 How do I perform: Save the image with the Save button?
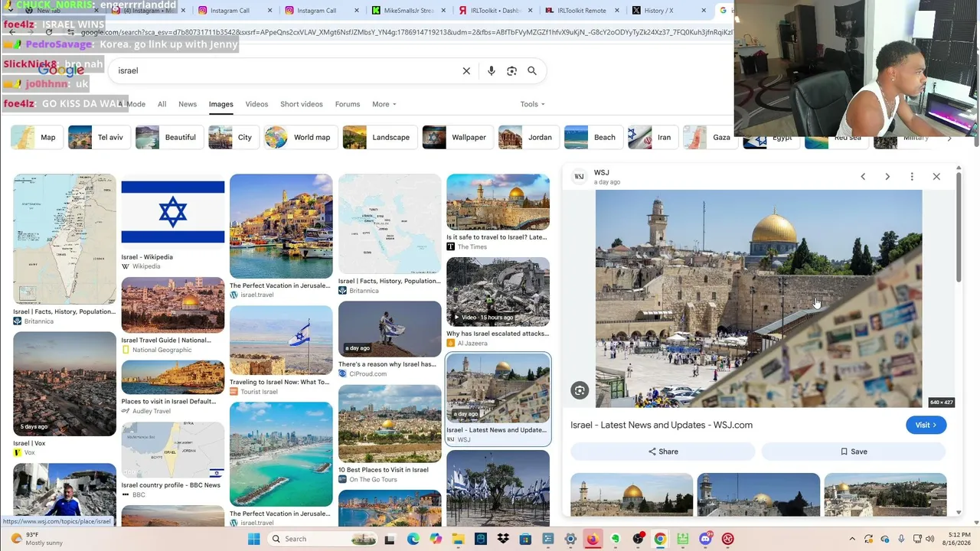[x=854, y=452]
